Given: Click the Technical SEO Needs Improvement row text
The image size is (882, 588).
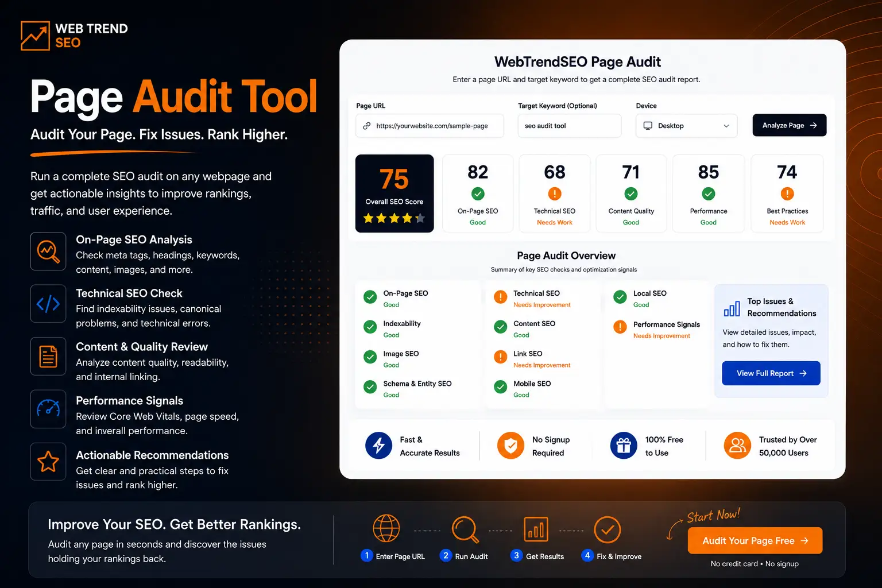Looking at the screenshot, I should click(x=542, y=299).
